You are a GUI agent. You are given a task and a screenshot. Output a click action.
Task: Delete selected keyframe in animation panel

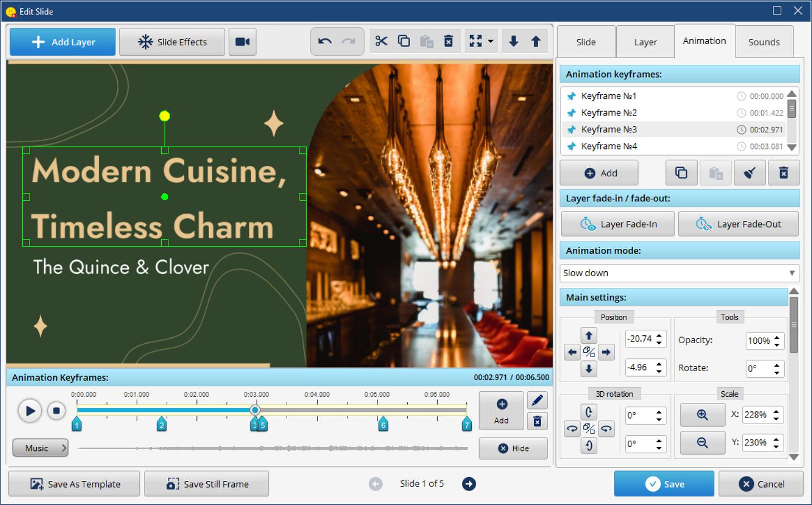(x=783, y=173)
